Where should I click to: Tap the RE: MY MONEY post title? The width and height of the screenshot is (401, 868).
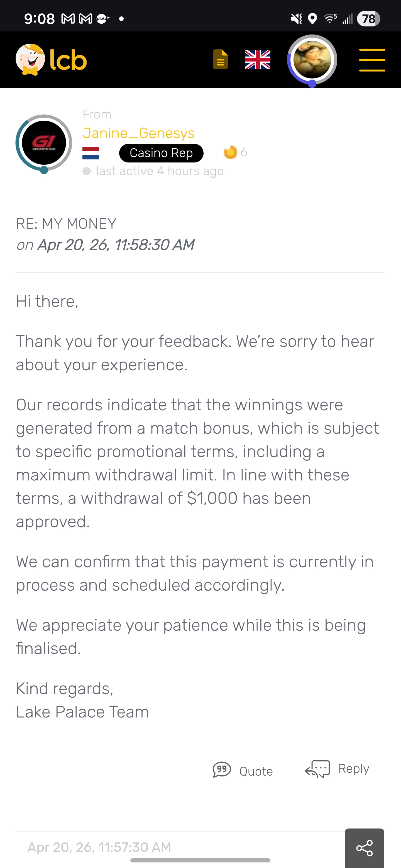pos(66,224)
